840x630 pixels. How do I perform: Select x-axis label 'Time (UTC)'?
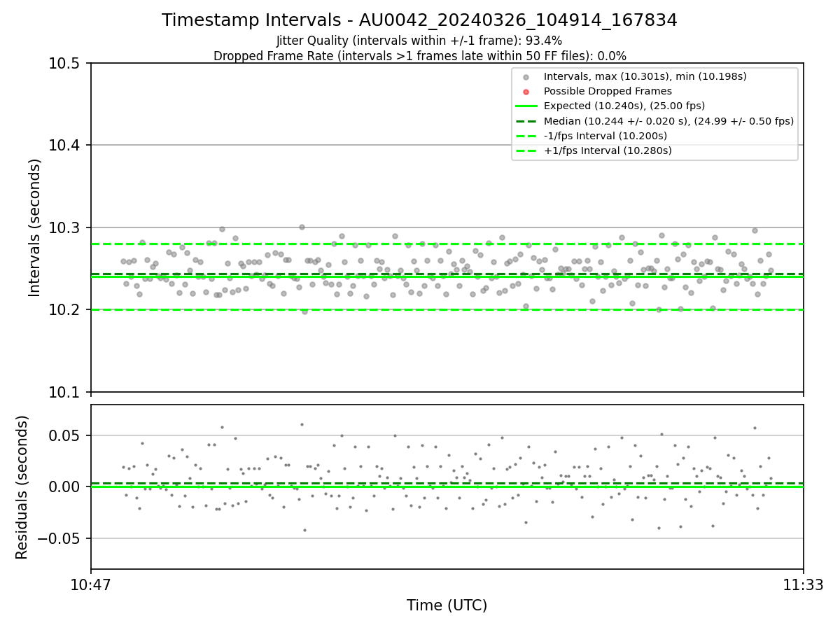pos(447,605)
